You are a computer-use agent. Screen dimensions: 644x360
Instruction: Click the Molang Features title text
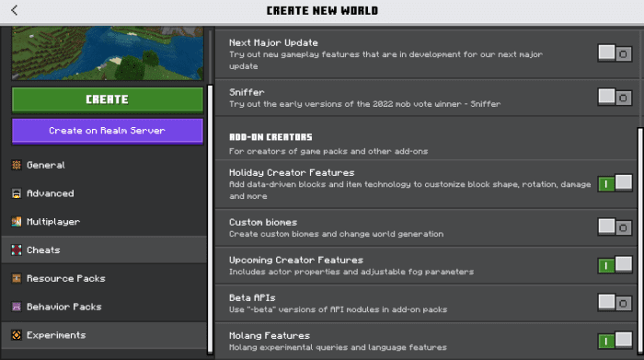pos(270,336)
